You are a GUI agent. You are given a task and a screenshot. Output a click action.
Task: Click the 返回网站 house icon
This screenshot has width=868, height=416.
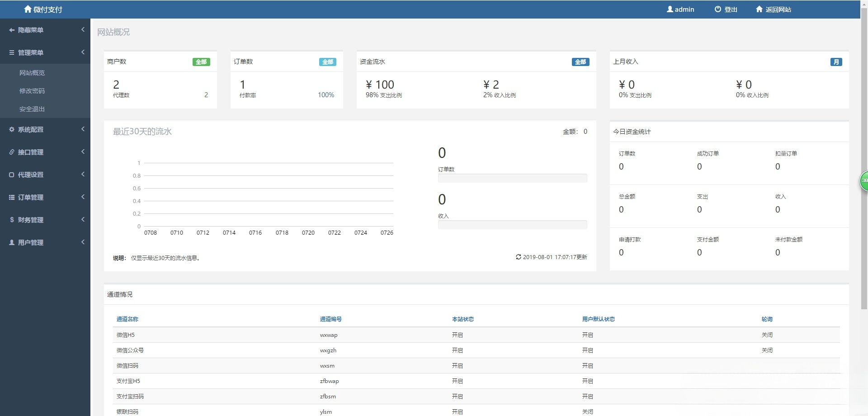tap(759, 9)
